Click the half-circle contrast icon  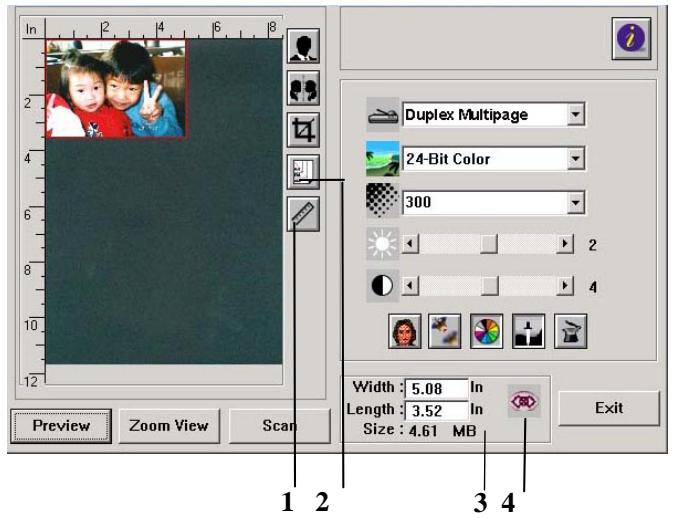(x=383, y=286)
